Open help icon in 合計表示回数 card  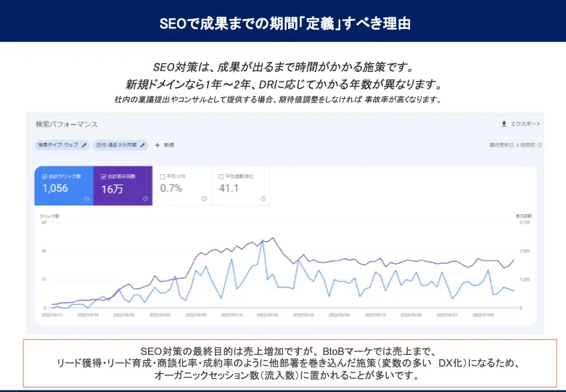click(145, 198)
